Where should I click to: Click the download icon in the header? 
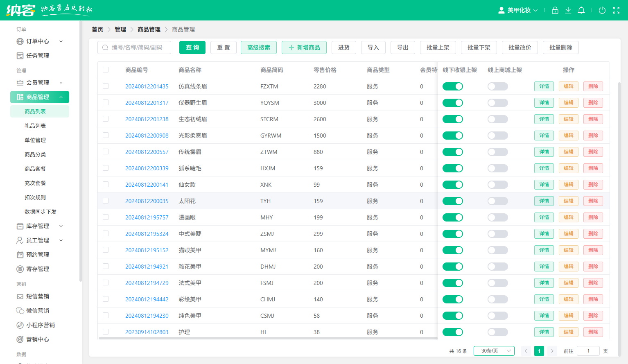click(x=568, y=10)
